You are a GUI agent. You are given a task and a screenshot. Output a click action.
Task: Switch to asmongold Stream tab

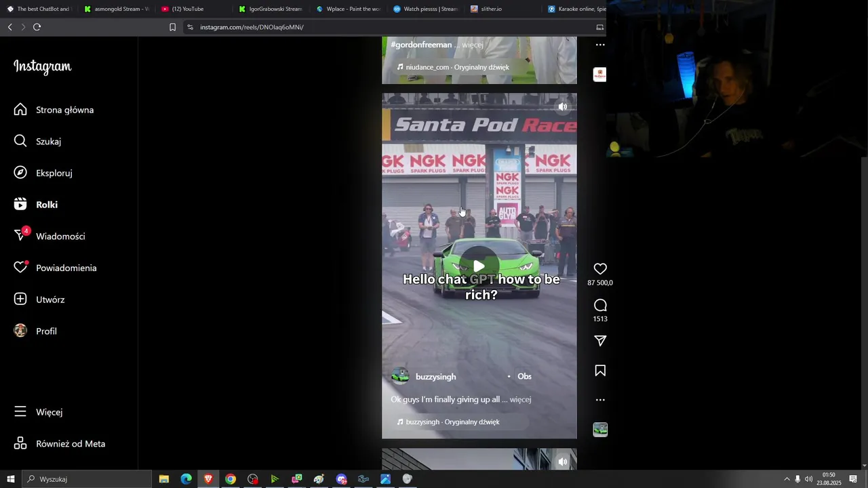click(x=115, y=9)
